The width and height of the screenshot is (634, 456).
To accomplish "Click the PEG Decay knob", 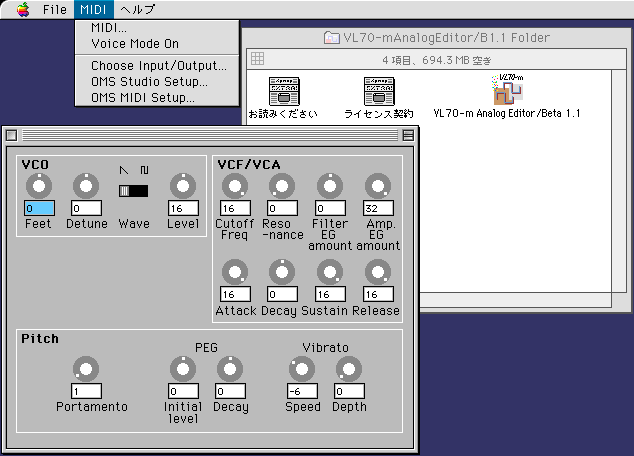I will (230, 369).
